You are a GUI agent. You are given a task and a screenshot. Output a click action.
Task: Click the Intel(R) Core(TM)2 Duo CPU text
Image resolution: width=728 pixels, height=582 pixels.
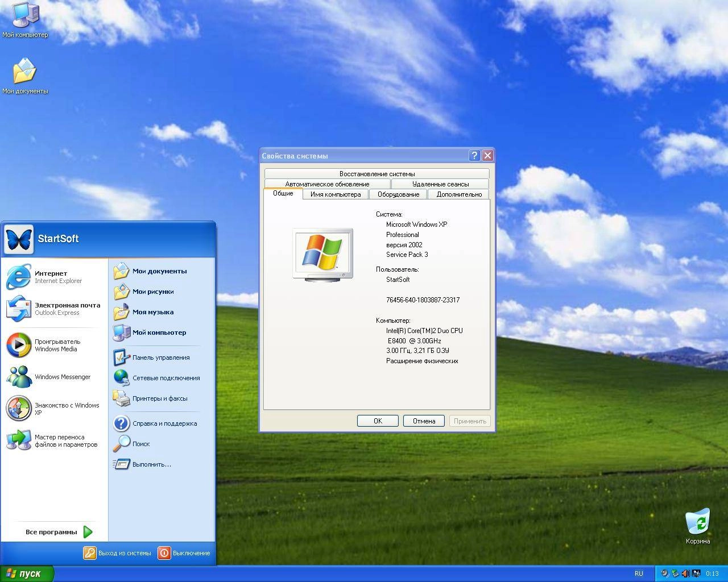coord(424,331)
